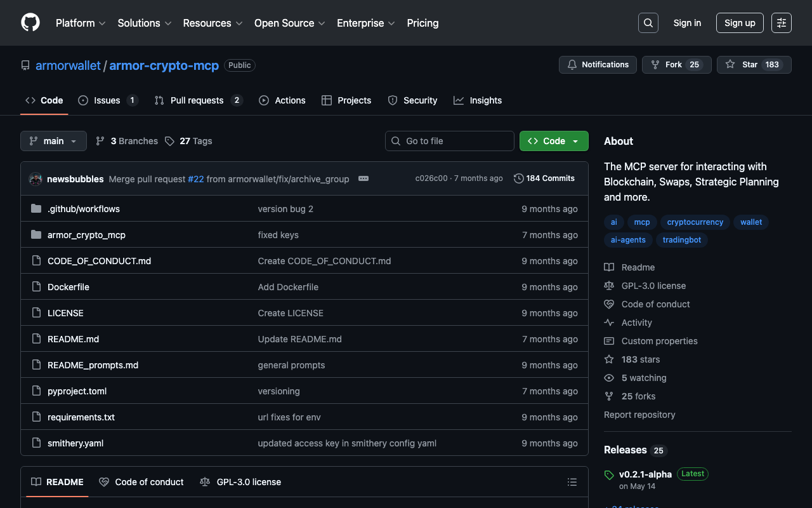Expand the green Code dropdown
The image size is (812, 508).
pos(553,141)
